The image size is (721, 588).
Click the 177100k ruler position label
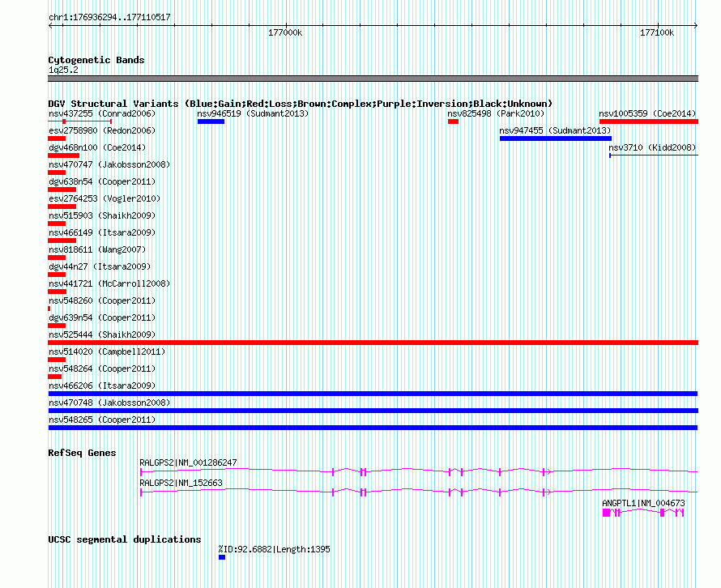click(657, 32)
